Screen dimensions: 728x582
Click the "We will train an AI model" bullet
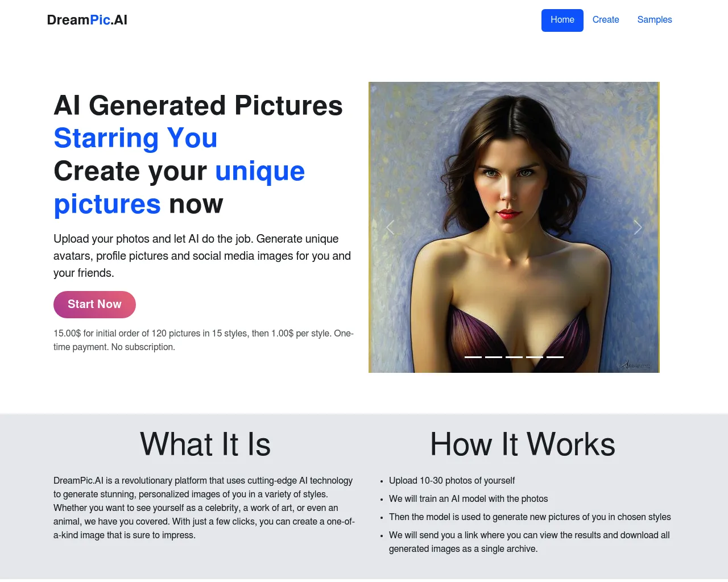(468, 499)
